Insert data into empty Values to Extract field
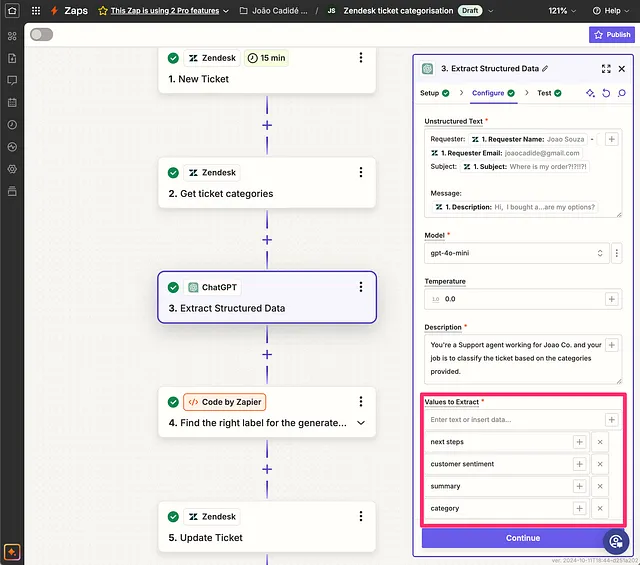This screenshot has width=640, height=565. pos(611,420)
